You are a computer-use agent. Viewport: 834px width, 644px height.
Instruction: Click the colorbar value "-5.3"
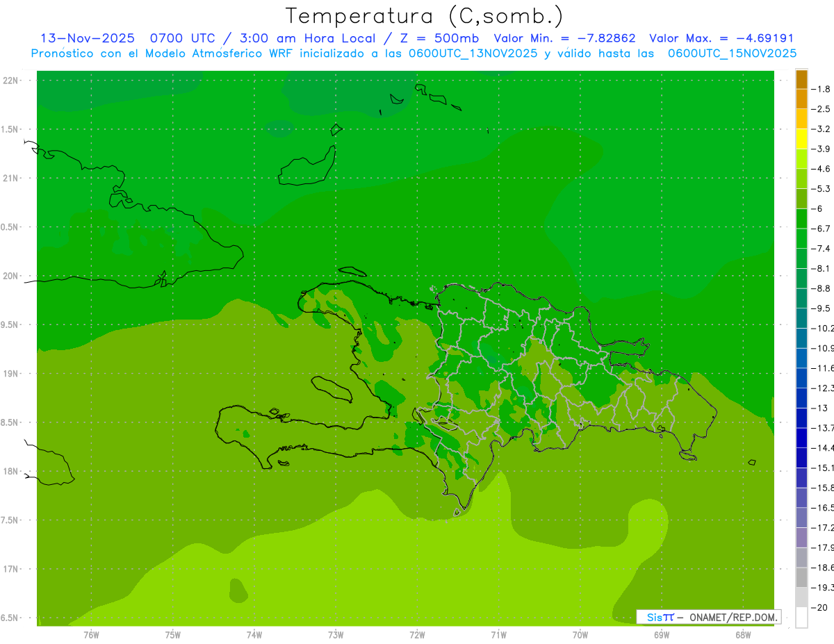tap(821, 188)
